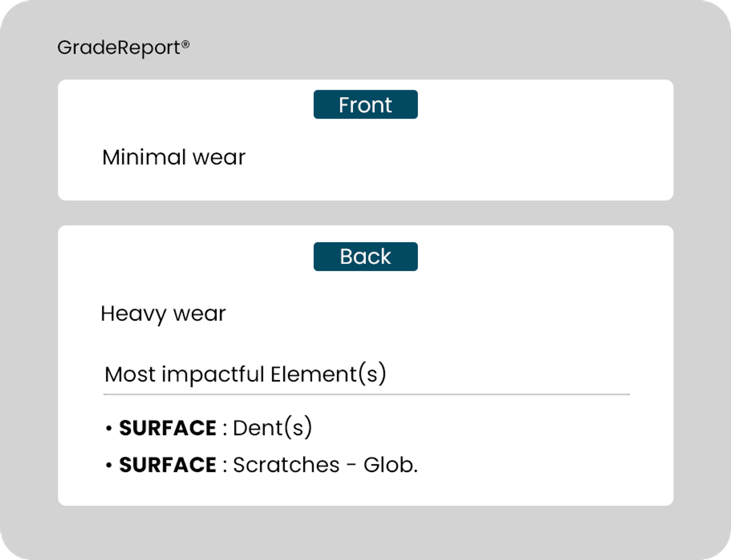The image size is (731, 560).
Task: Click the Glob. abbreviation
Action: pyautogui.click(x=391, y=465)
